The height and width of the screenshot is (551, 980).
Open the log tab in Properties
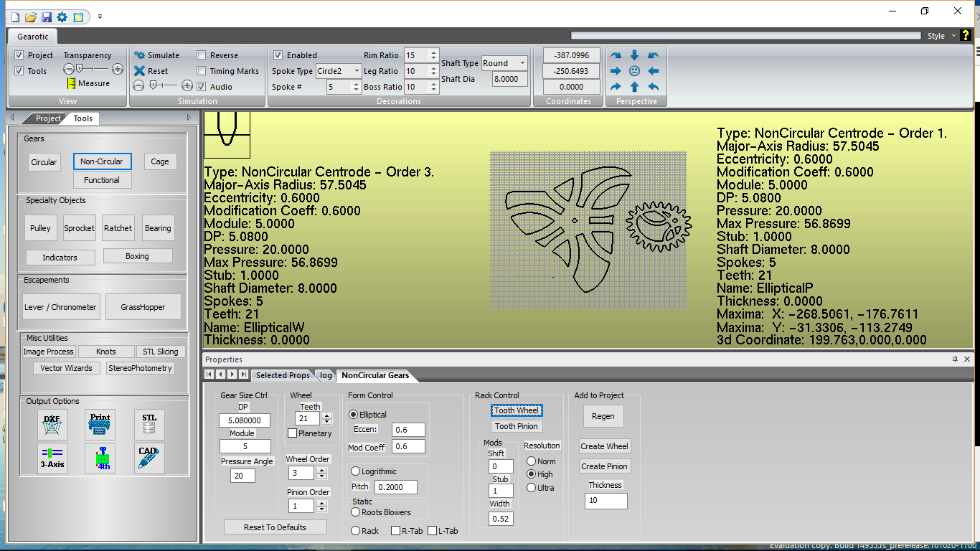click(326, 375)
